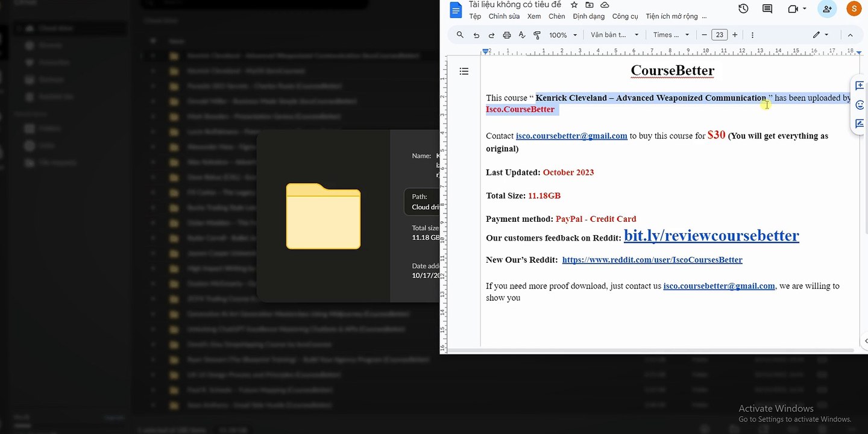This screenshot has height=434, width=868.
Task: Open the Google Docs home icon
Action: click(456, 10)
